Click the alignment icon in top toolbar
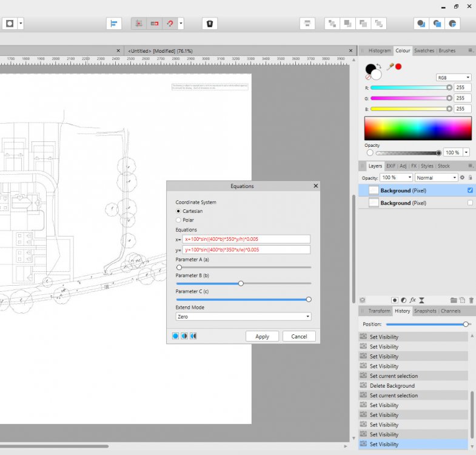The width and height of the screenshot is (476, 455). [113, 24]
